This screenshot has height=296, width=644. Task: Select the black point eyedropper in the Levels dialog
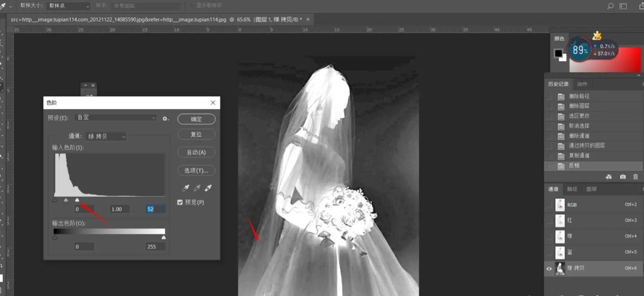pos(185,188)
